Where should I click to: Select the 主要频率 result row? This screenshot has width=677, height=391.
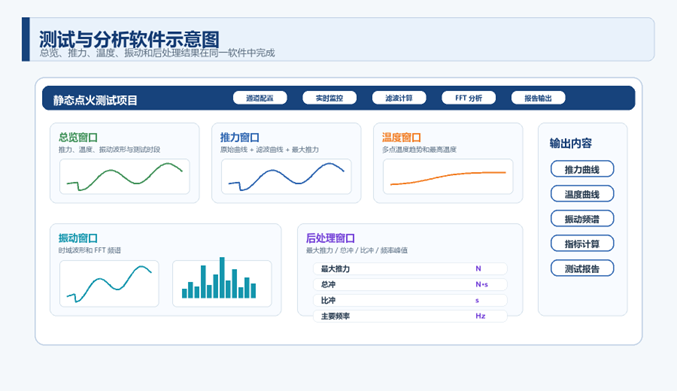(410, 316)
